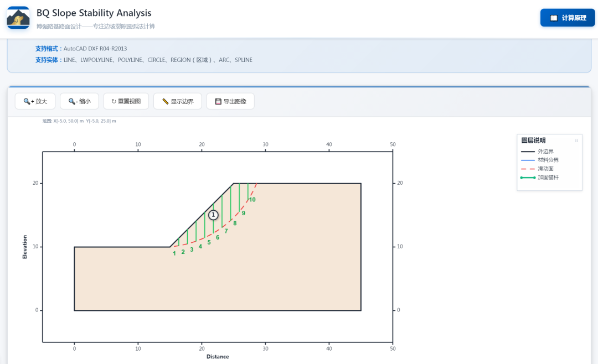The image size is (598, 364).
Task: Click the 重置视图 reset view button
Action: (126, 101)
